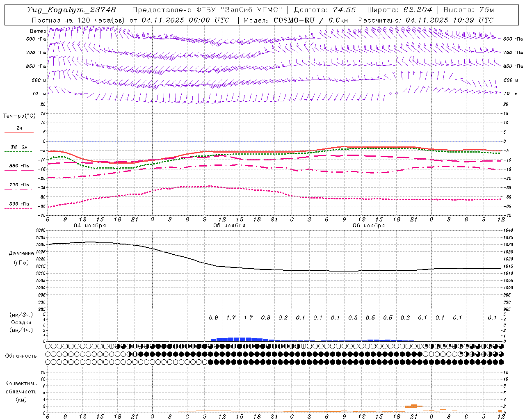The height and width of the screenshot is (420, 525).
Task: Click the "Долгота: 74.55" header value
Action: tap(325, 10)
